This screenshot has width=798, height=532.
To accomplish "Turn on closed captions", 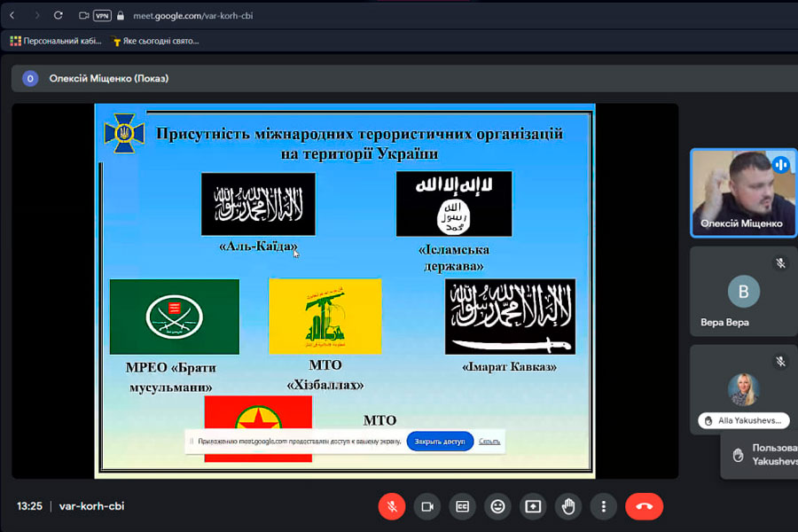I will click(x=462, y=506).
